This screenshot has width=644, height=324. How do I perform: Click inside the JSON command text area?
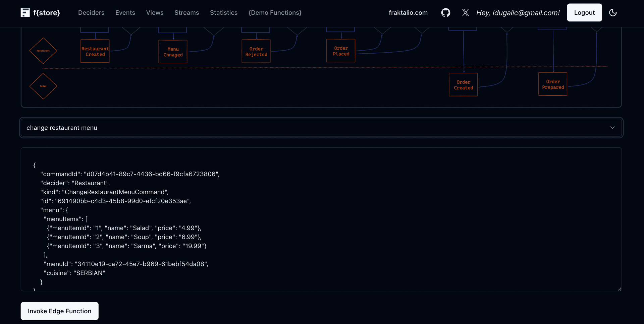pyautogui.click(x=321, y=219)
